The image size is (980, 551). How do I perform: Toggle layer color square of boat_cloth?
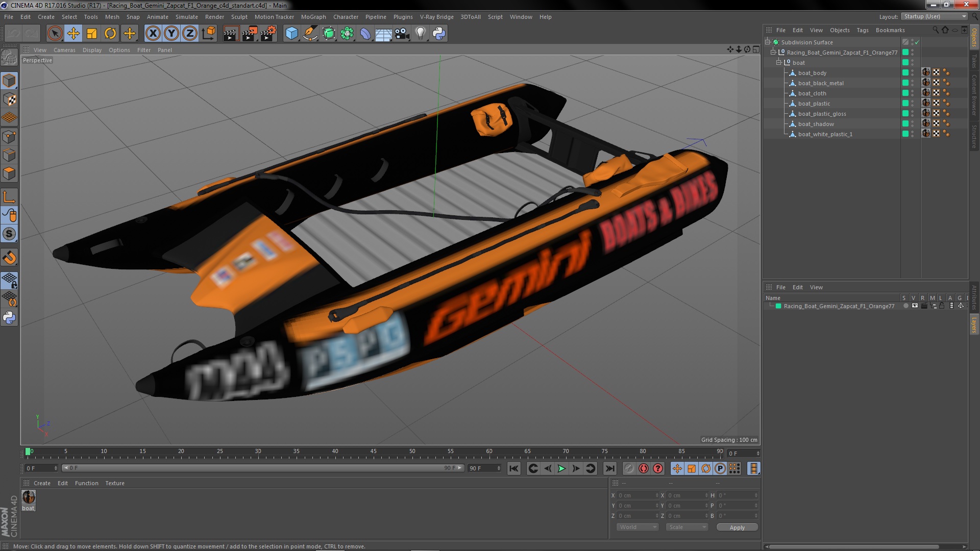pos(905,93)
